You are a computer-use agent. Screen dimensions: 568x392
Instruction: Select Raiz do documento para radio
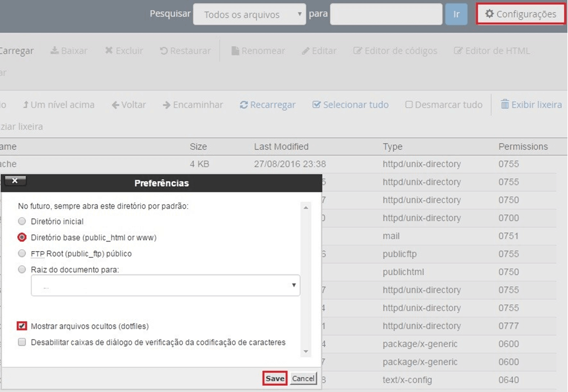(22, 269)
